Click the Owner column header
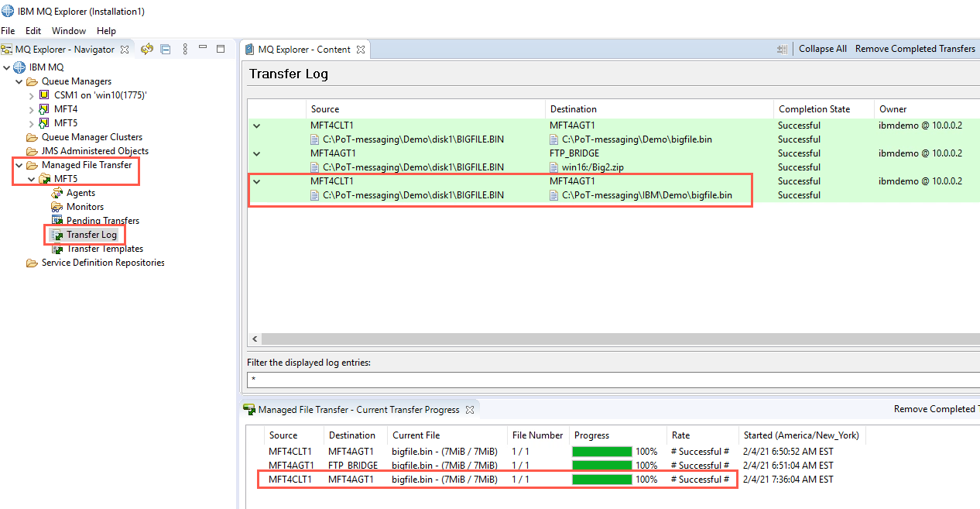980x509 pixels. pos(927,109)
